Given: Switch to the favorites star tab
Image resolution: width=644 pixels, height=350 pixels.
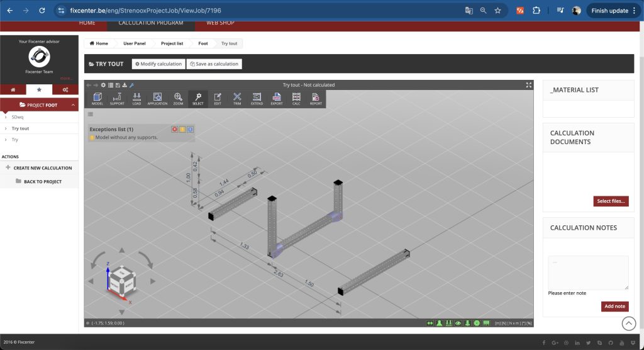Looking at the screenshot, I should 39,90.
